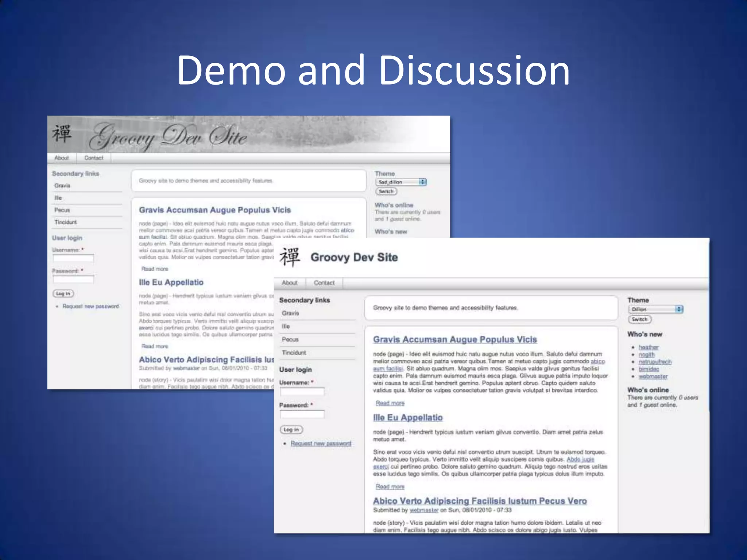Select Gravis secondary link in the front site

point(290,313)
